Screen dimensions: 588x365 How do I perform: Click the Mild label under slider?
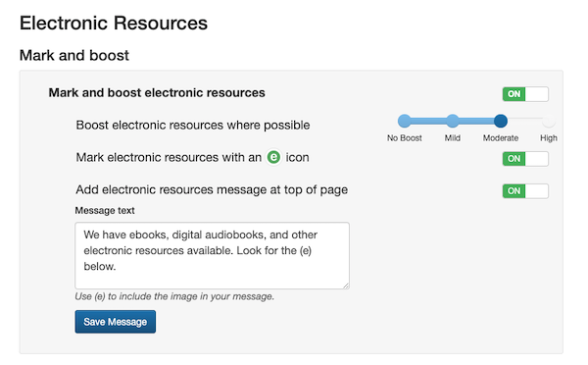coord(453,138)
